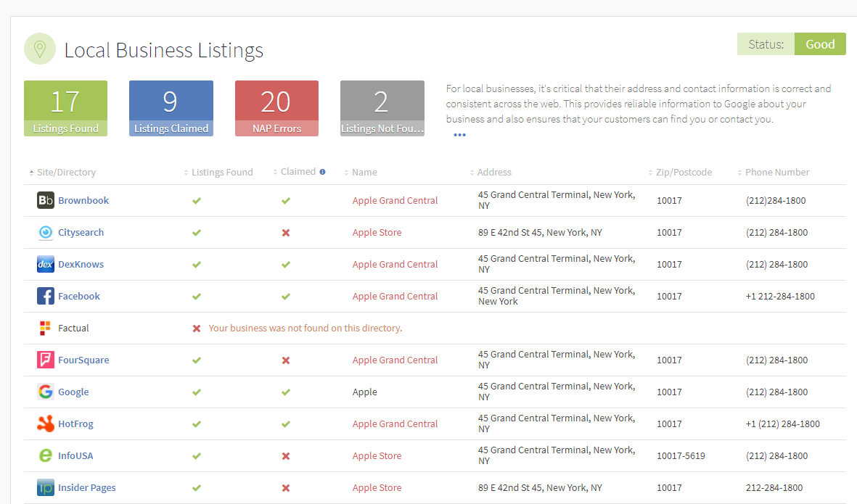Sort table by Listings Found column
Viewport: 857px width, 504px height.
click(218, 173)
